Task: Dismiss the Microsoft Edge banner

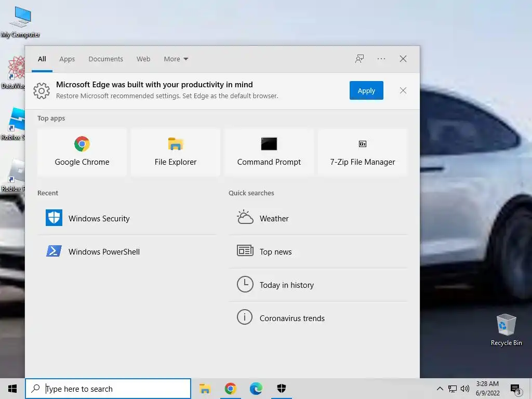Action: 403,90
